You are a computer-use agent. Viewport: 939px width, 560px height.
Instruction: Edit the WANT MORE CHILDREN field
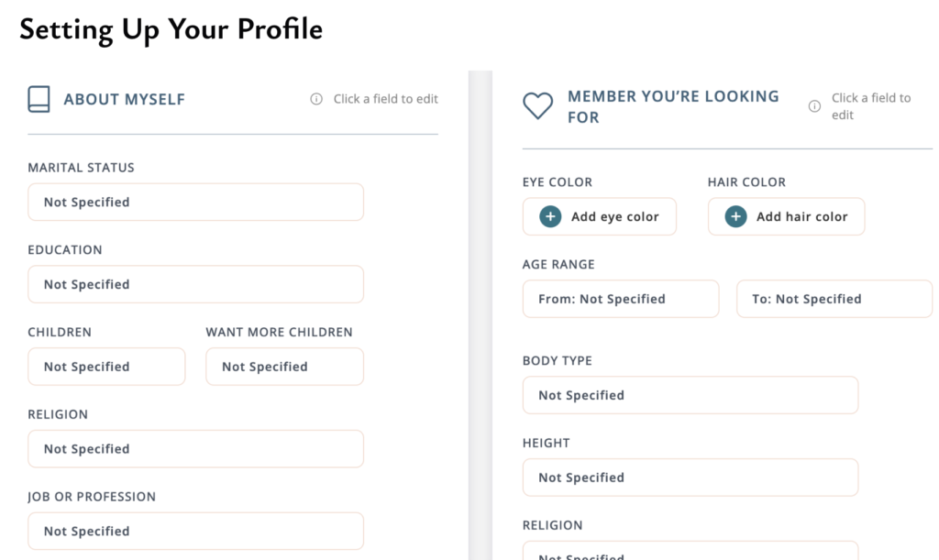[284, 366]
